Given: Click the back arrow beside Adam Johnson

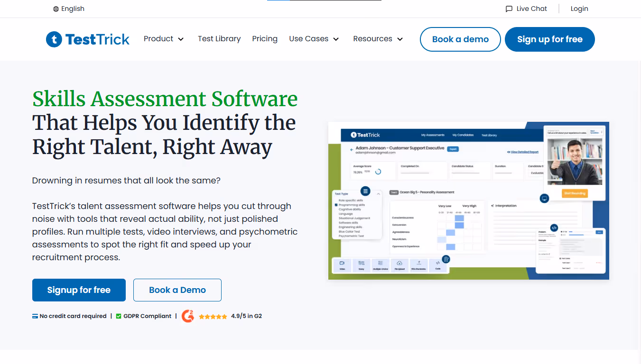Looking at the screenshot, I should pyautogui.click(x=351, y=150).
